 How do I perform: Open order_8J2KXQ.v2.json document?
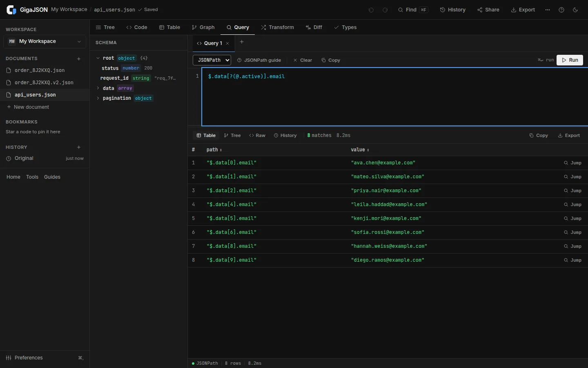point(44,83)
